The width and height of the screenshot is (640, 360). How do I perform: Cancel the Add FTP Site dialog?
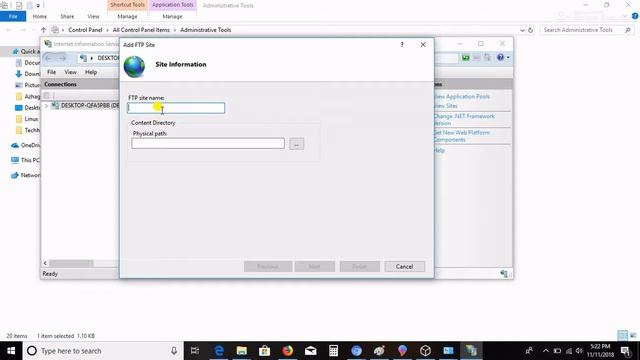tap(404, 267)
